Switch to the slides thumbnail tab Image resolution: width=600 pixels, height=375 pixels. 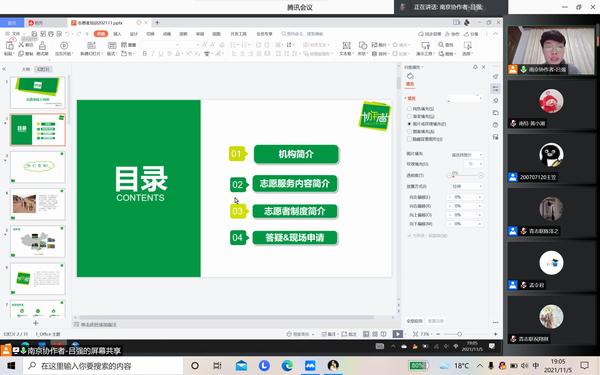point(43,69)
